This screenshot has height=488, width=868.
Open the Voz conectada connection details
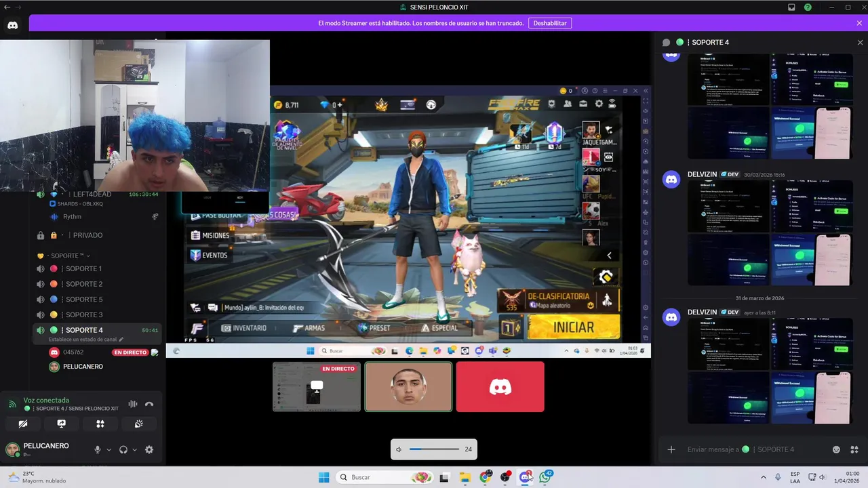pos(46,400)
